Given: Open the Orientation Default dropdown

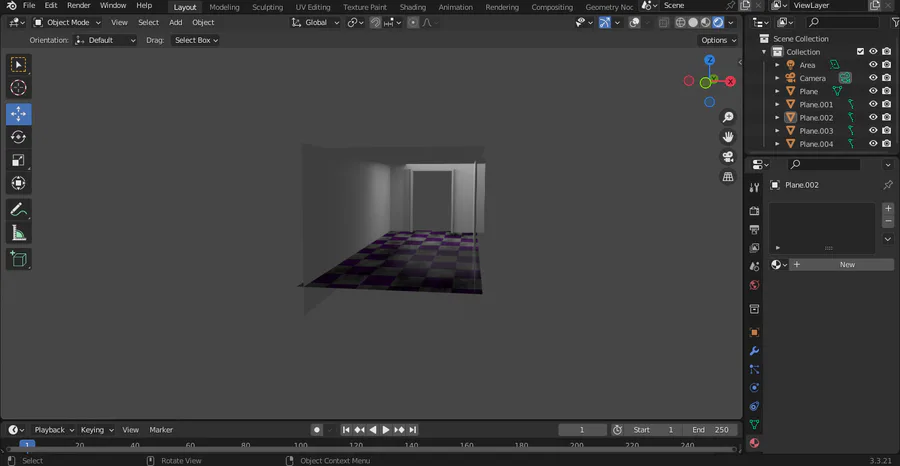Looking at the screenshot, I should point(105,40).
